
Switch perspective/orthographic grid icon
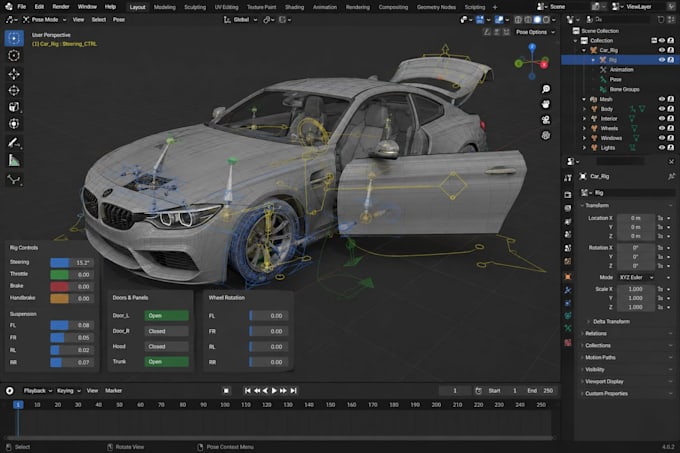coord(546,135)
